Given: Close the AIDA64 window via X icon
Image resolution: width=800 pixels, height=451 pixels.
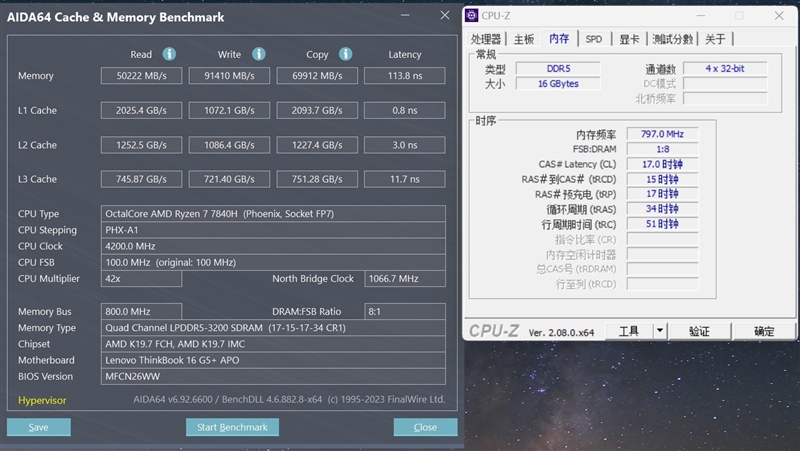Looking at the screenshot, I should (445, 15).
